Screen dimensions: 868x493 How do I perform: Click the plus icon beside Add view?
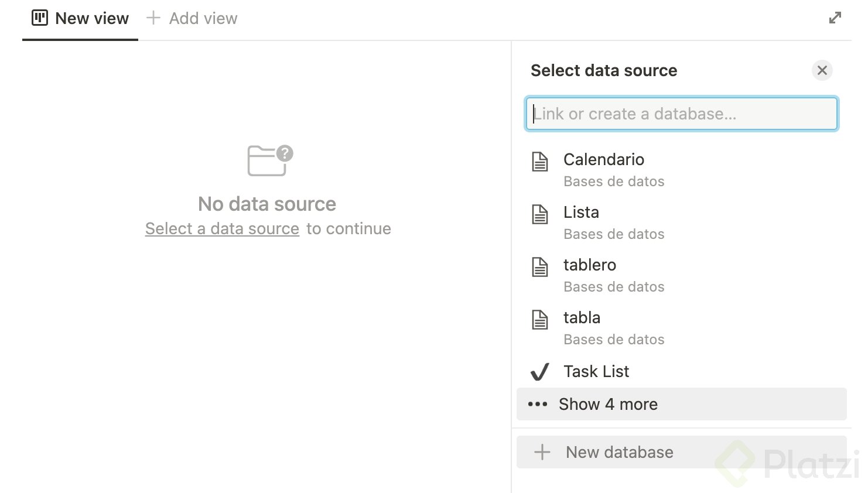tap(153, 18)
